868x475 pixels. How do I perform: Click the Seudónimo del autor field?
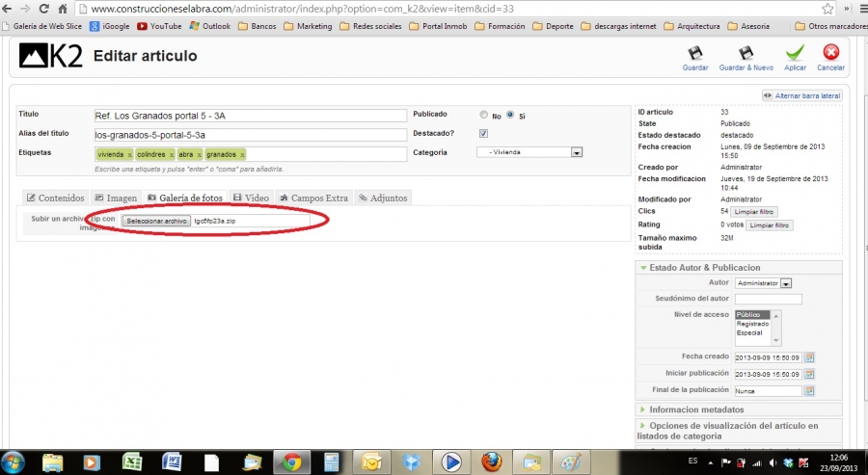[769, 299]
